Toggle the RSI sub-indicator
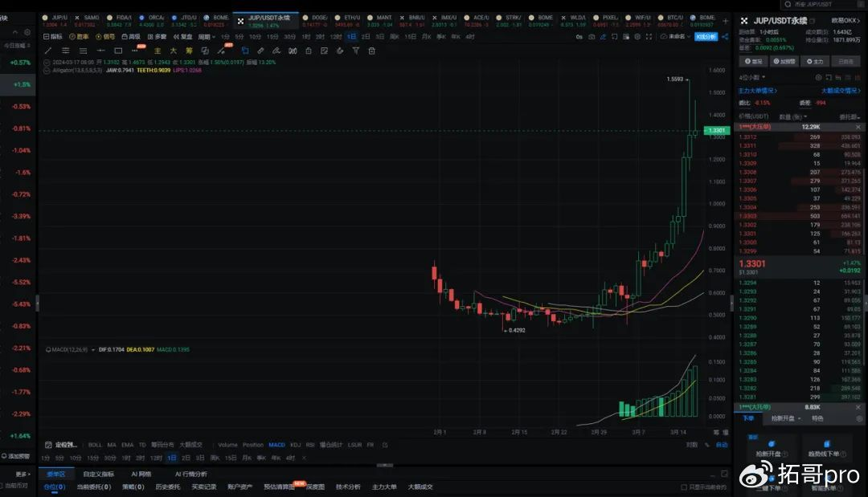 310,445
